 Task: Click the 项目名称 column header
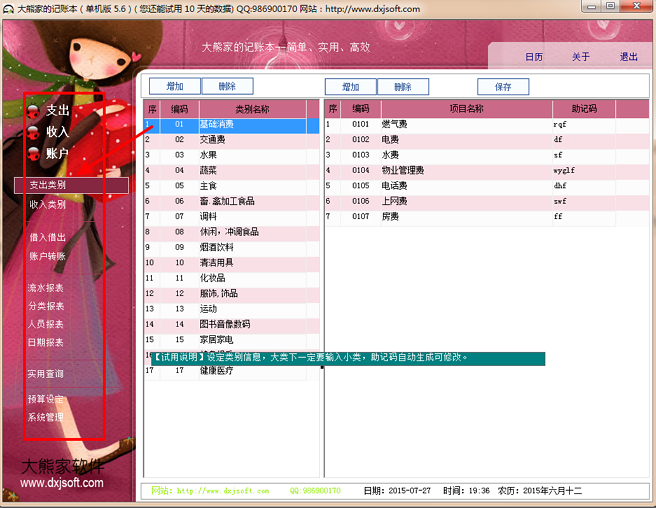(466, 109)
